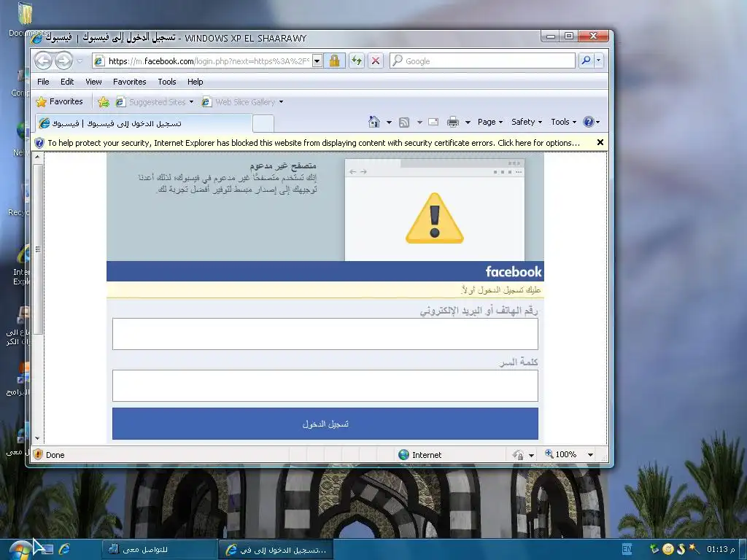This screenshot has height=560, width=747.
Task: Expand the address bar URL history dropdown
Action: [x=317, y=61]
